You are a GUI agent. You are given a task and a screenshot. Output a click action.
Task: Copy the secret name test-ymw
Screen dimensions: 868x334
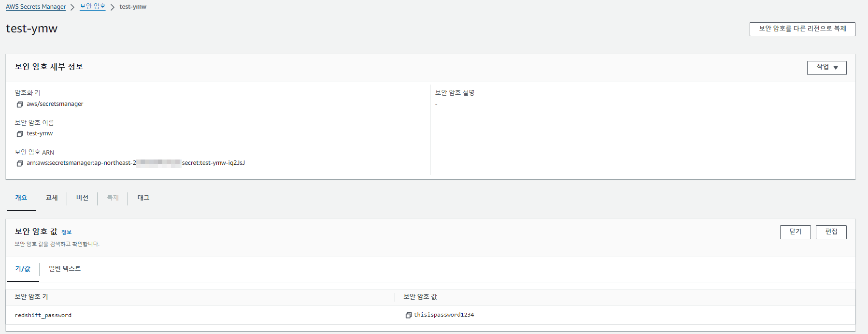click(20, 134)
